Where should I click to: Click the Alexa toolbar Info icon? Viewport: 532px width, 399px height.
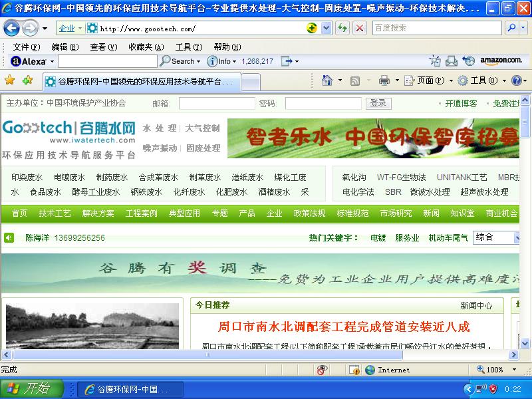(212, 61)
